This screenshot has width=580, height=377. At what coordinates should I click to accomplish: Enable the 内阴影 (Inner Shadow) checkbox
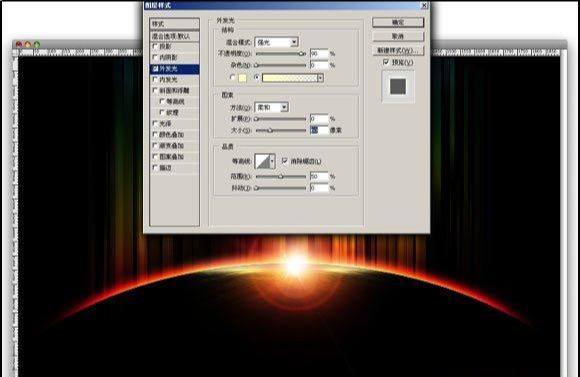point(155,57)
